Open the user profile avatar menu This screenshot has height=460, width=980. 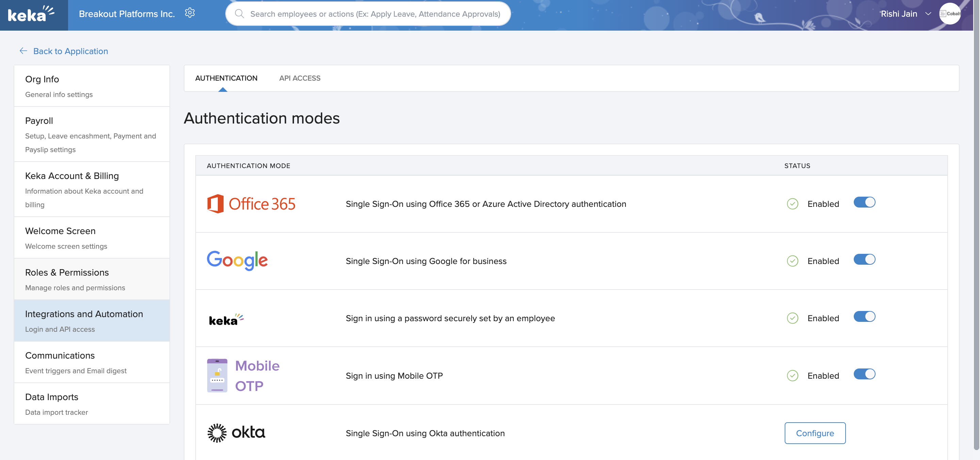[x=951, y=14]
